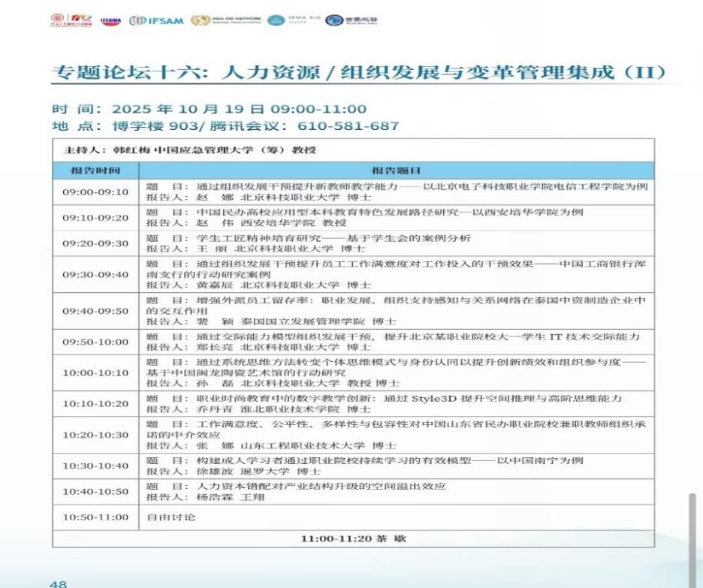Click the 11:00-11:20 茶歇 tea break row
This screenshot has width=703, height=588.
(353, 538)
